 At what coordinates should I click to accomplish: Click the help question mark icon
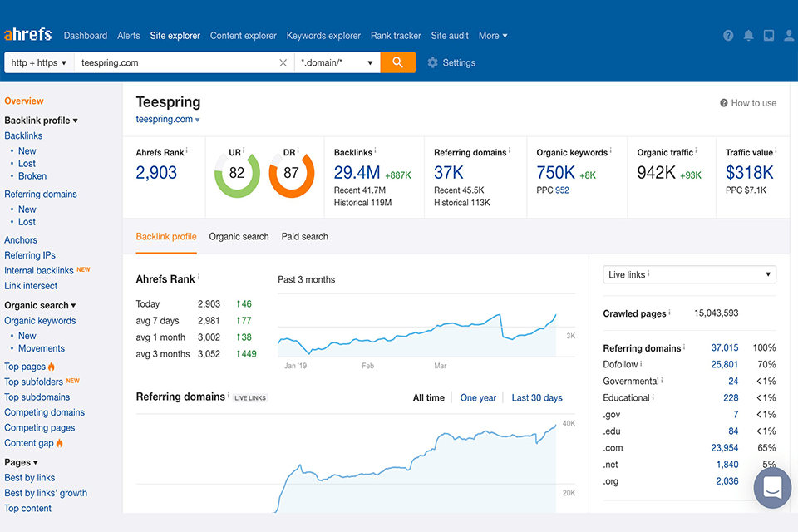point(728,36)
